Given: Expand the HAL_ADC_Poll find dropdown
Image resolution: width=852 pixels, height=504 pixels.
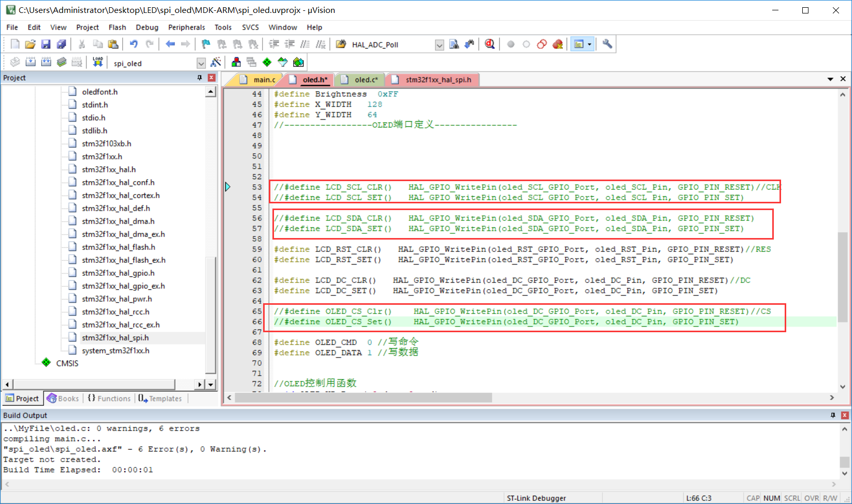Looking at the screenshot, I should [x=439, y=45].
